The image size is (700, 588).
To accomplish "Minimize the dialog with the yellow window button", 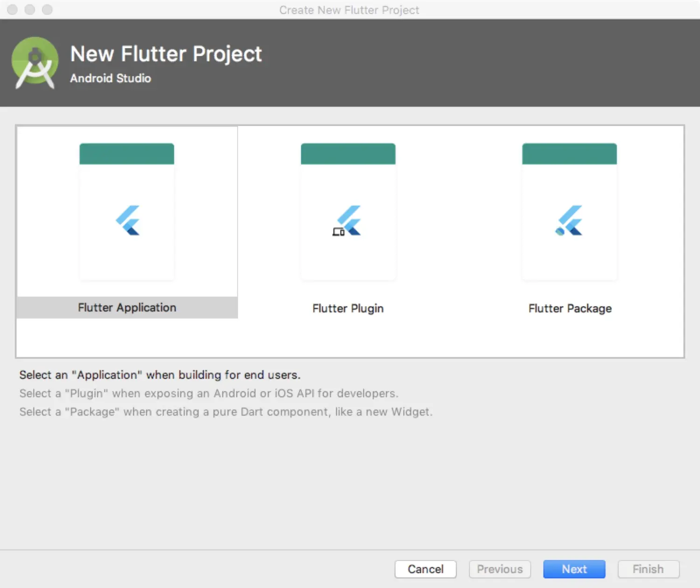I will click(x=30, y=9).
